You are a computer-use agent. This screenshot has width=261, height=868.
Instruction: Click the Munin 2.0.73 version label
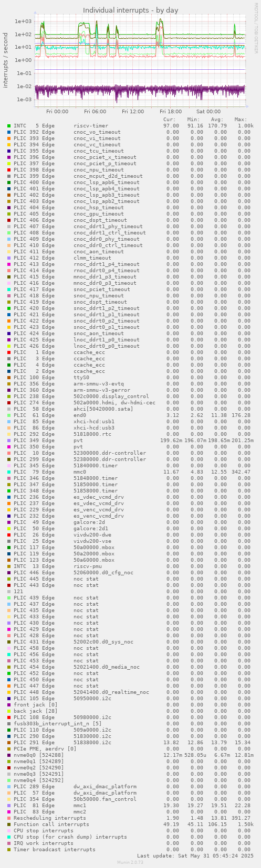(131, 863)
